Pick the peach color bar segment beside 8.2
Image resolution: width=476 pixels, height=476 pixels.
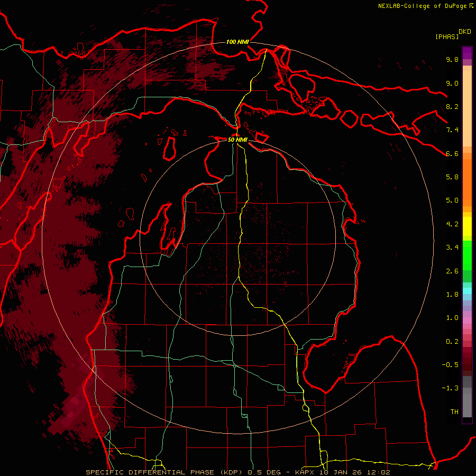[467, 109]
